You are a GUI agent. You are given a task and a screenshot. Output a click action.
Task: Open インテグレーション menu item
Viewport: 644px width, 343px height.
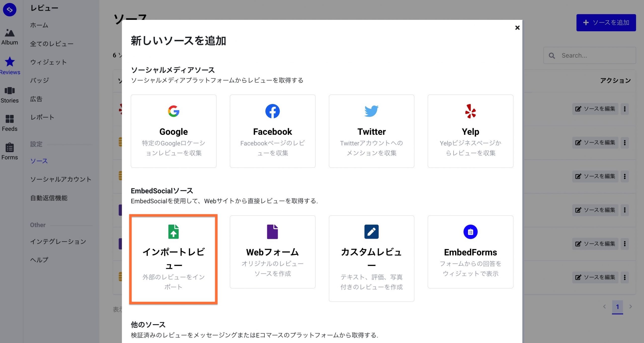[58, 242]
